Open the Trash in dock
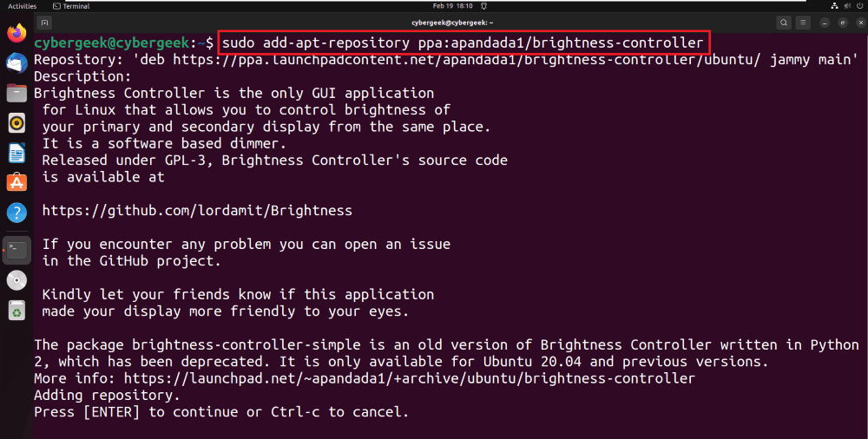 [x=16, y=310]
